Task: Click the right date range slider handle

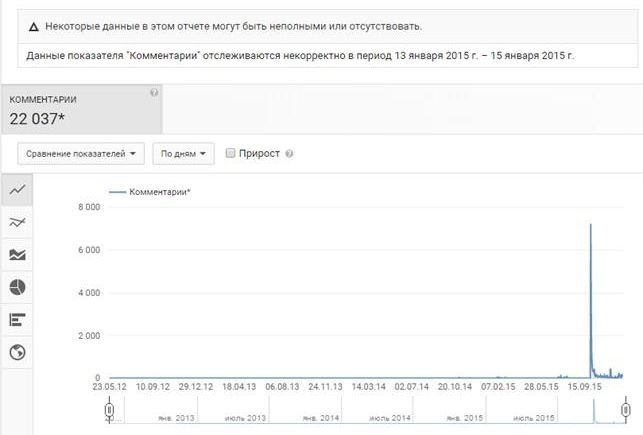Action: point(626,410)
